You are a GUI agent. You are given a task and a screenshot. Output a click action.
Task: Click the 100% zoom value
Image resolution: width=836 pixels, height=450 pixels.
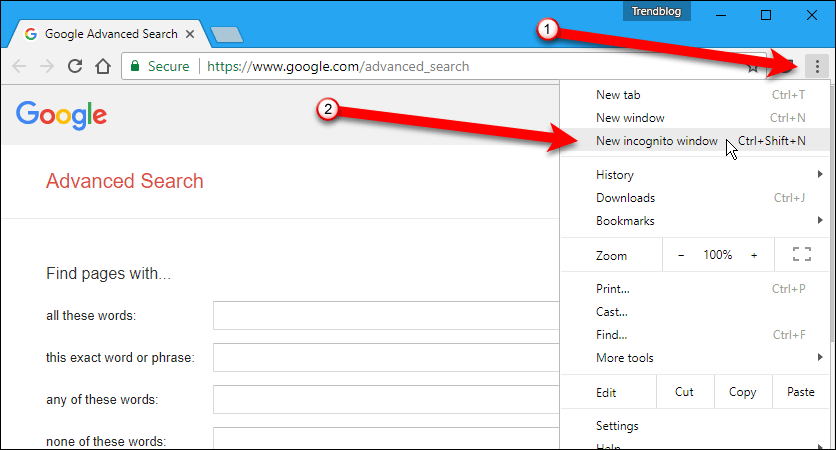(x=718, y=255)
